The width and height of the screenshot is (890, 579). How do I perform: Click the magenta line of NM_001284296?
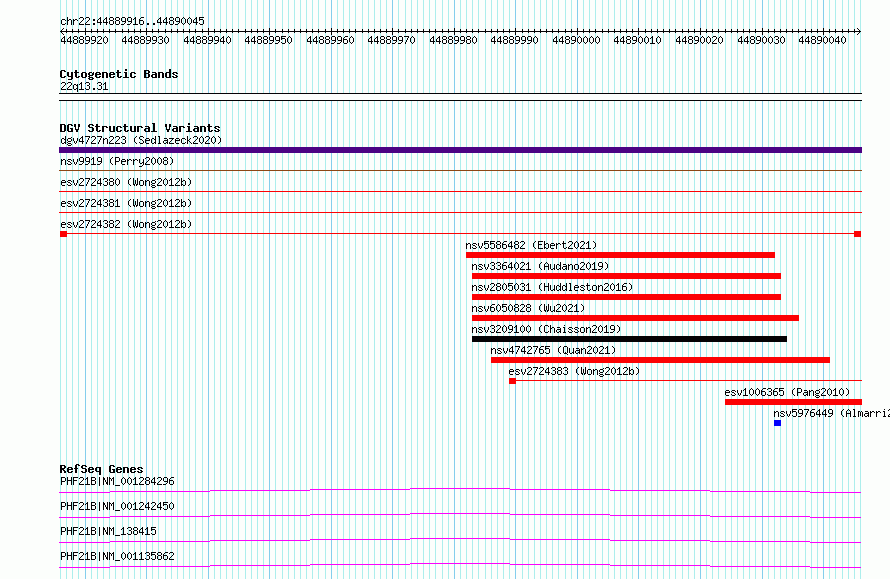pos(460,490)
